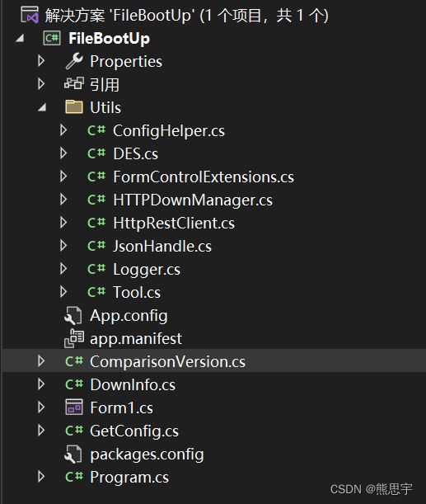Expand the ConfigHelper.cs node arrow
Viewport: 426px width, 504px height.
[63, 130]
